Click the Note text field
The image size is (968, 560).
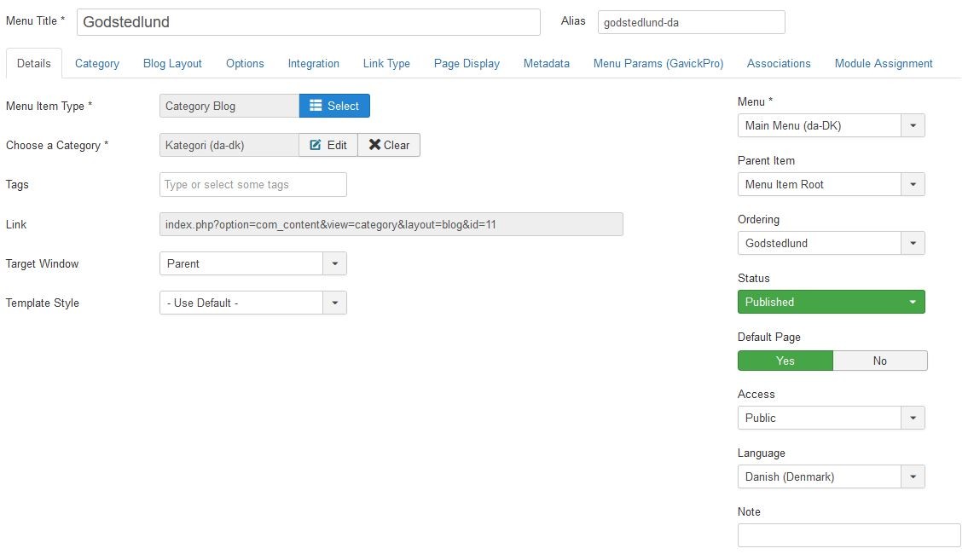pos(849,535)
